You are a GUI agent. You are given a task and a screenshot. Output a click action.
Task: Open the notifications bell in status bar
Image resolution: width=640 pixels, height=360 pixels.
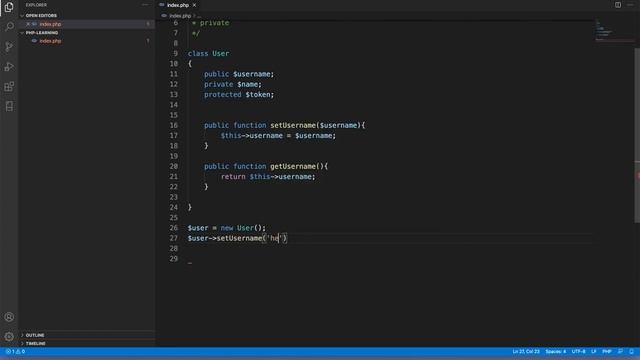click(x=631, y=351)
